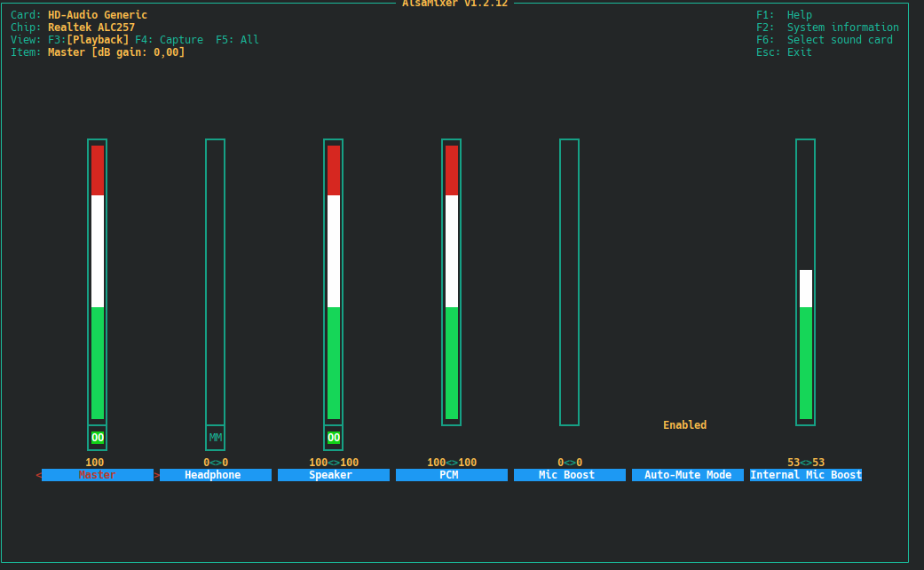Click the empty Headphone volume bar
924x570 pixels.
(216, 281)
